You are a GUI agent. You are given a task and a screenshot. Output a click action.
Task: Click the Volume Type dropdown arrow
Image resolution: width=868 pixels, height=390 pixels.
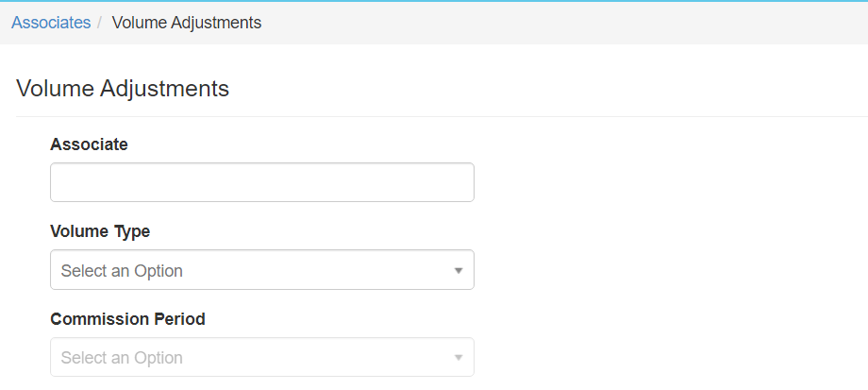pyautogui.click(x=459, y=271)
